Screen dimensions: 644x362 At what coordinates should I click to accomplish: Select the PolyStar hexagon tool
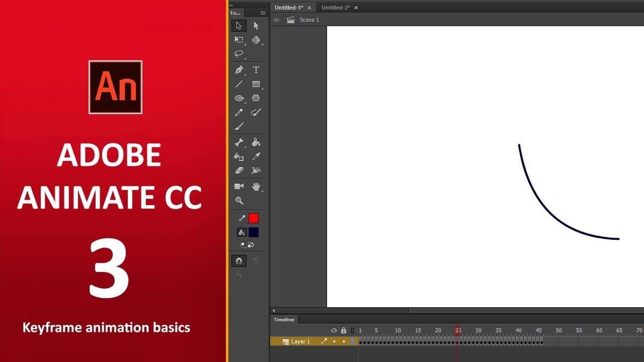(x=256, y=98)
